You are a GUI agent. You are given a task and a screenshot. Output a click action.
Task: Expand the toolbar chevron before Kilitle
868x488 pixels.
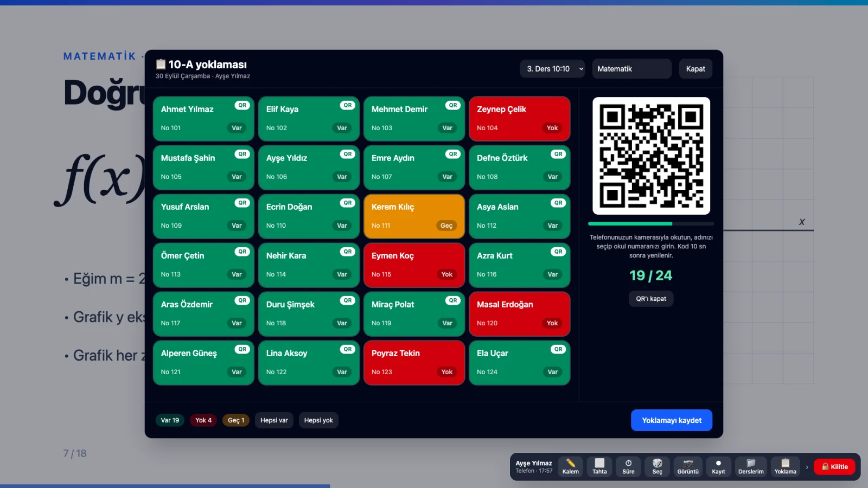(x=807, y=467)
